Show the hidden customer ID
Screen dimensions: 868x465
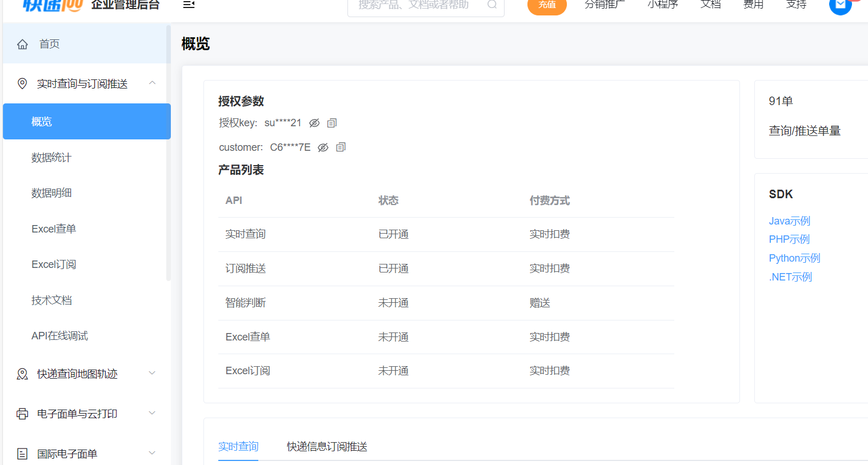tap(323, 147)
